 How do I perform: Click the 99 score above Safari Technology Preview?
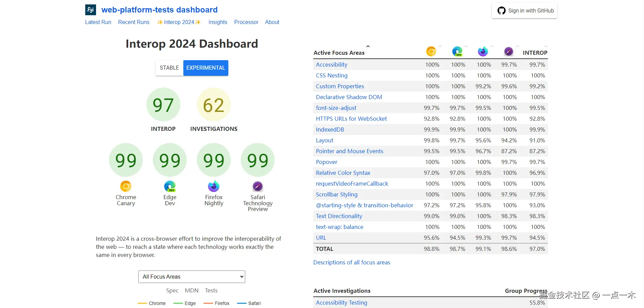[x=258, y=160]
